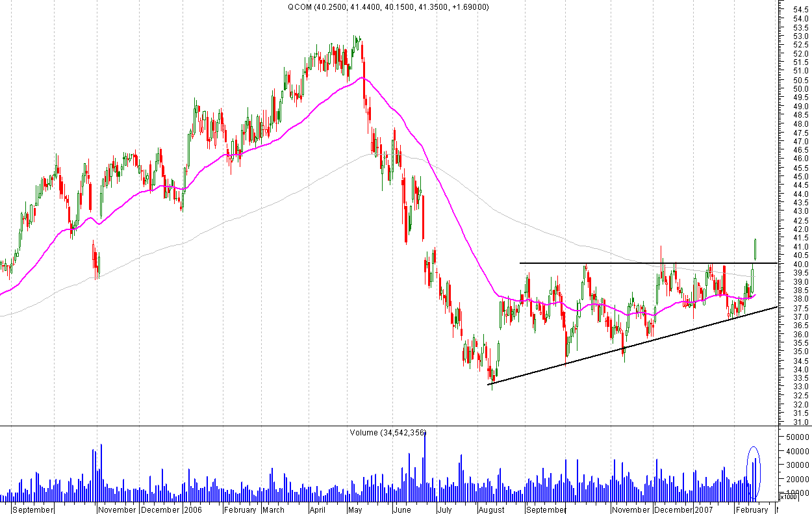
Task: Click the February label right after 2006
Action: (x=240, y=510)
